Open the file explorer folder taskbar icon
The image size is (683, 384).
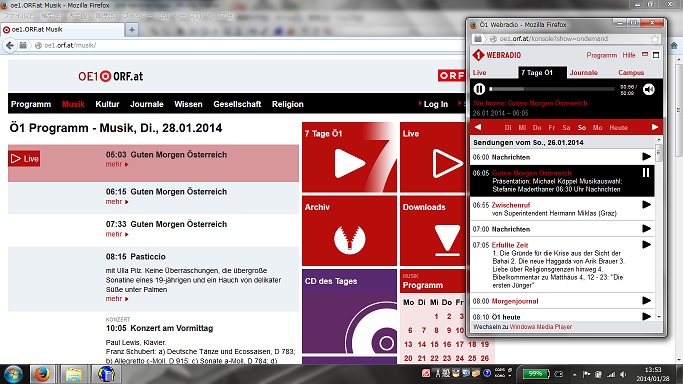[x=74, y=374]
